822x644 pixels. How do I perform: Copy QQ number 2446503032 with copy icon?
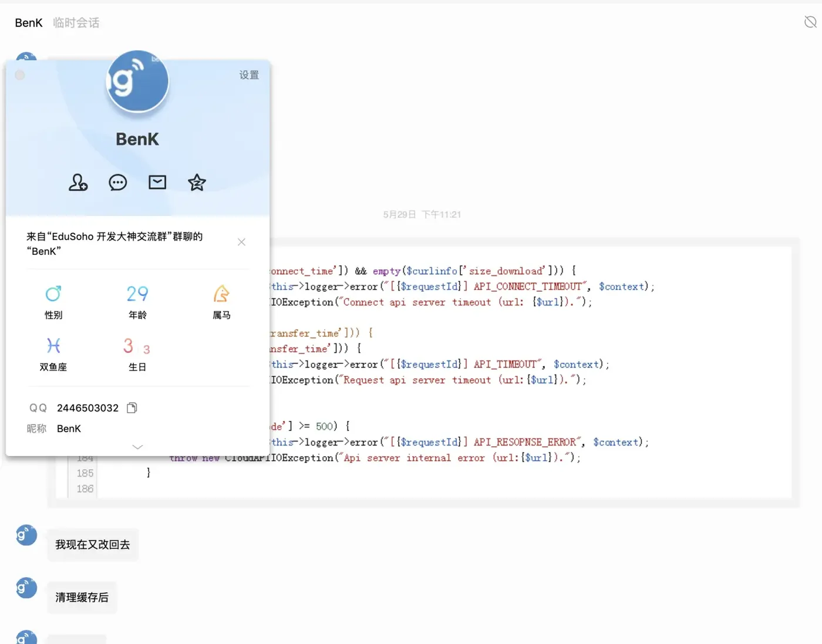pyautogui.click(x=132, y=407)
